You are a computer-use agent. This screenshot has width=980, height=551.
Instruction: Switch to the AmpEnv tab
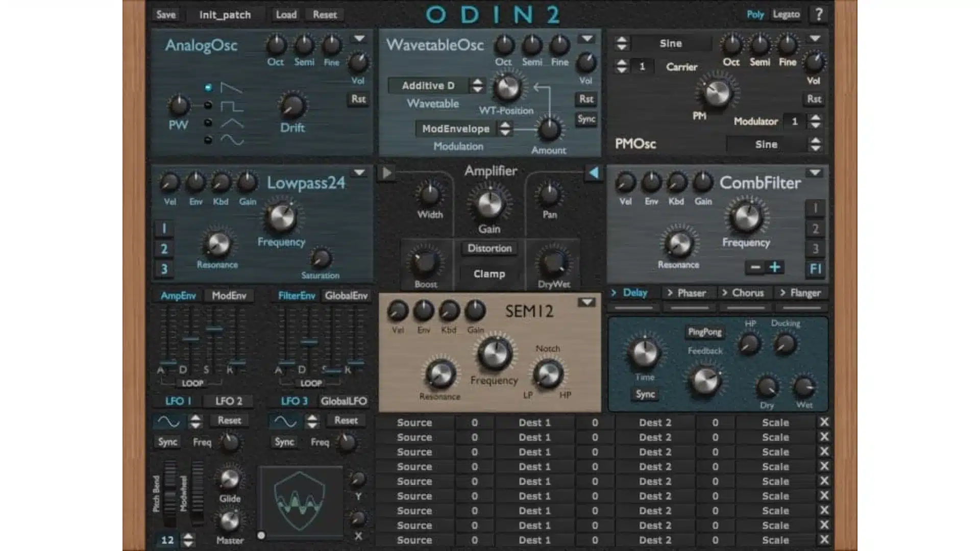pos(178,295)
